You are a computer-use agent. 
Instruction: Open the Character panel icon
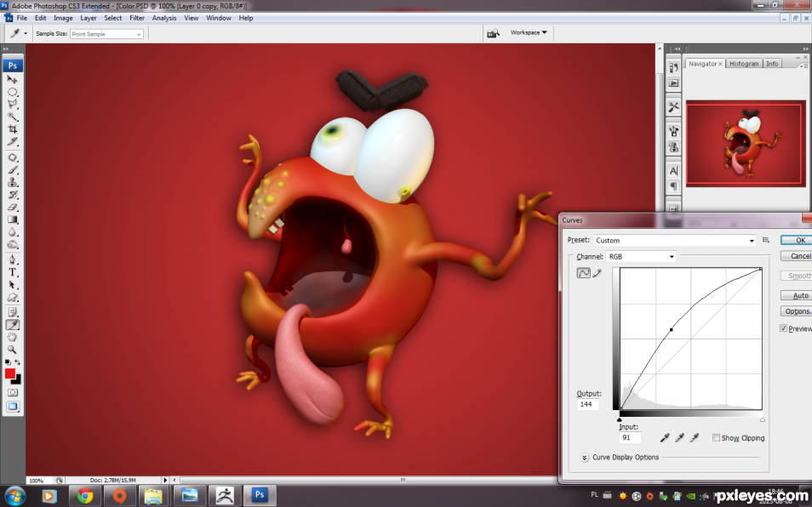coord(673,171)
